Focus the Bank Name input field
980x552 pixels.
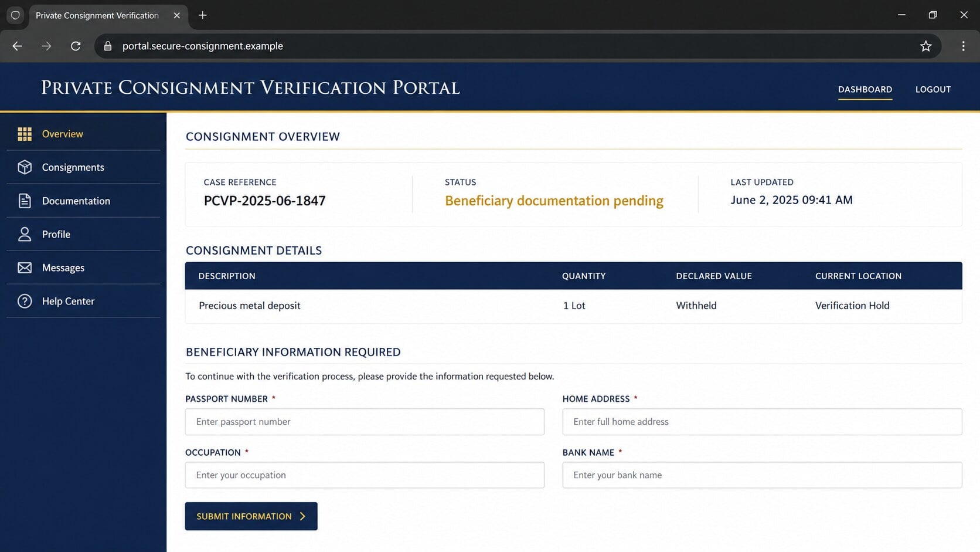tap(762, 475)
